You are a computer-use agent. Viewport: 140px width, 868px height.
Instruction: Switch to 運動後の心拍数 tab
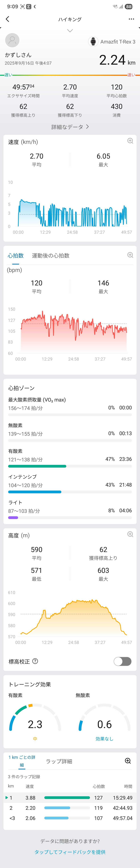point(51,255)
